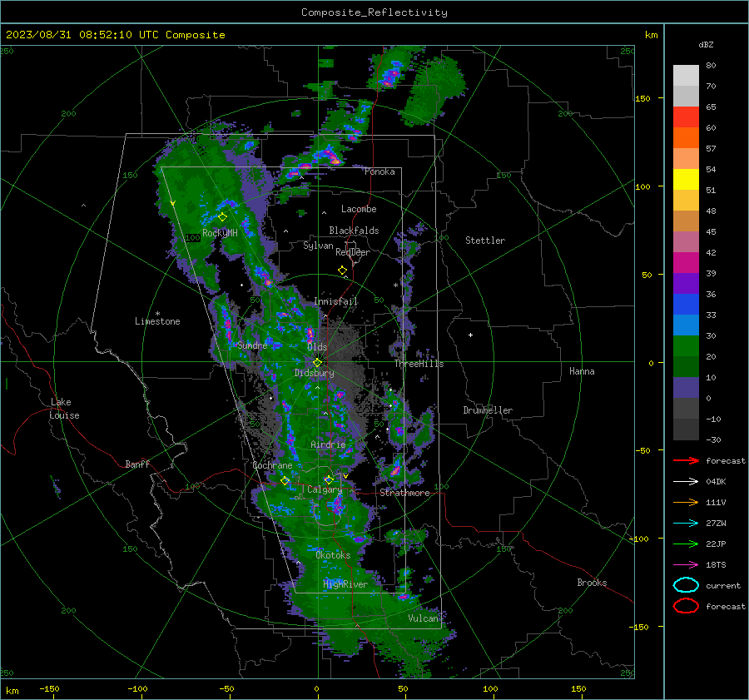This screenshot has height=700, width=749.
Task: Click the magenta 18TS arrow icon
Action: (686, 565)
